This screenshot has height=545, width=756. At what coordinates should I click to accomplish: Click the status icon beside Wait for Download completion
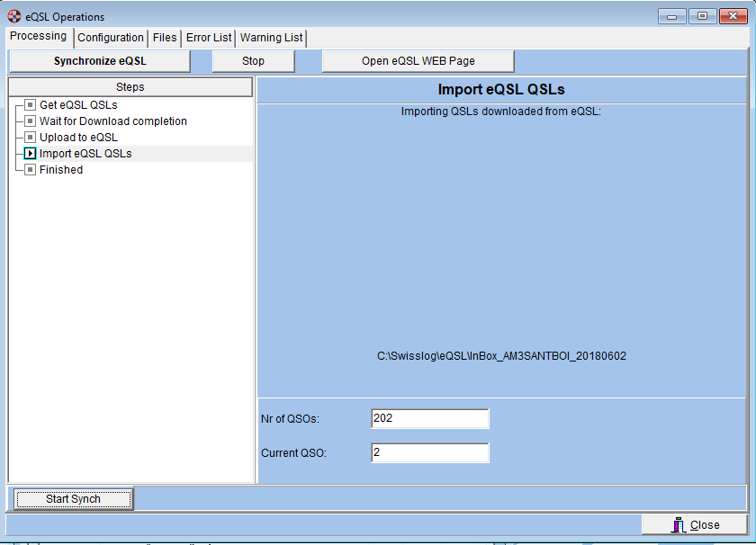31,121
